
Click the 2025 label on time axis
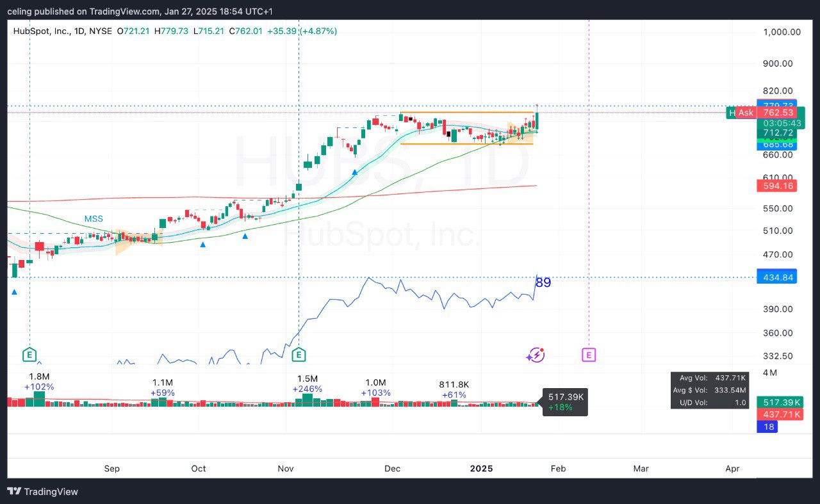pyautogui.click(x=481, y=469)
